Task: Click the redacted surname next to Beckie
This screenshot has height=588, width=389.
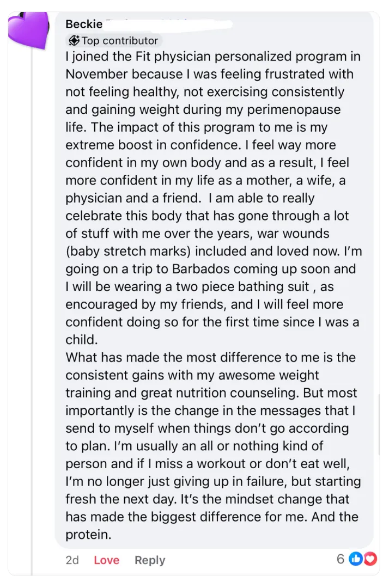Action: point(168,23)
